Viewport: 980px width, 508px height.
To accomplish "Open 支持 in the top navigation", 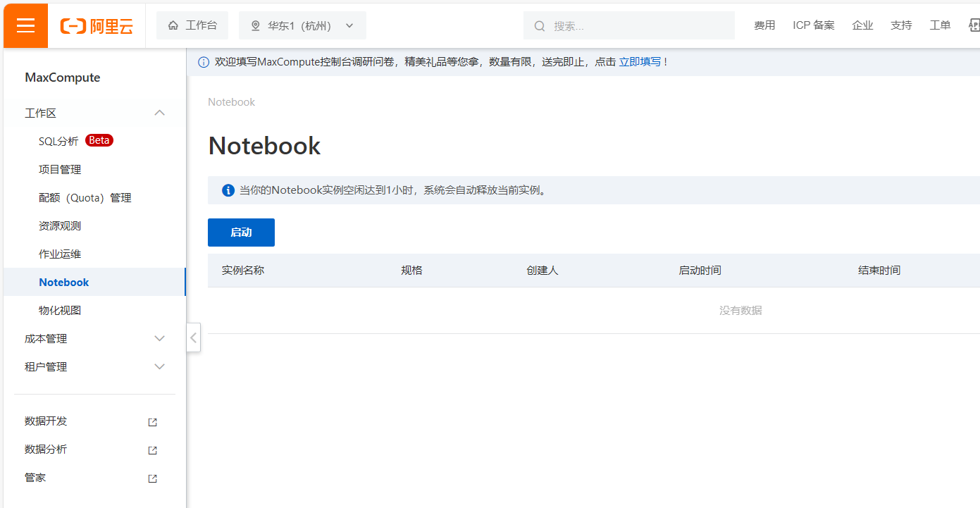I will [x=901, y=25].
